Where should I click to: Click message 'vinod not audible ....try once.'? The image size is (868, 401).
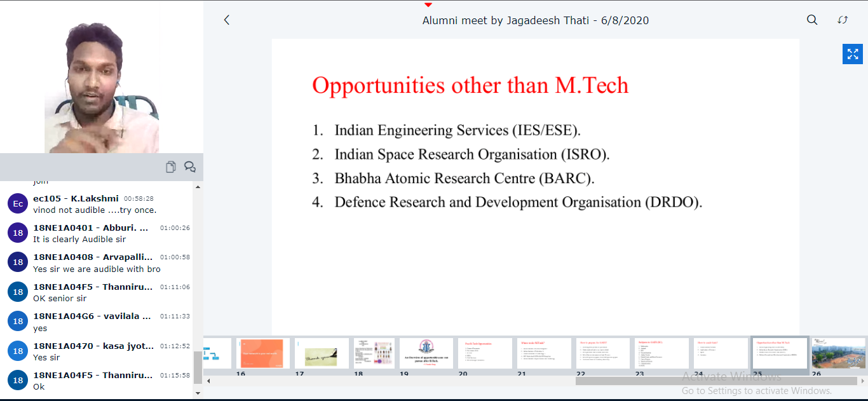click(x=95, y=210)
